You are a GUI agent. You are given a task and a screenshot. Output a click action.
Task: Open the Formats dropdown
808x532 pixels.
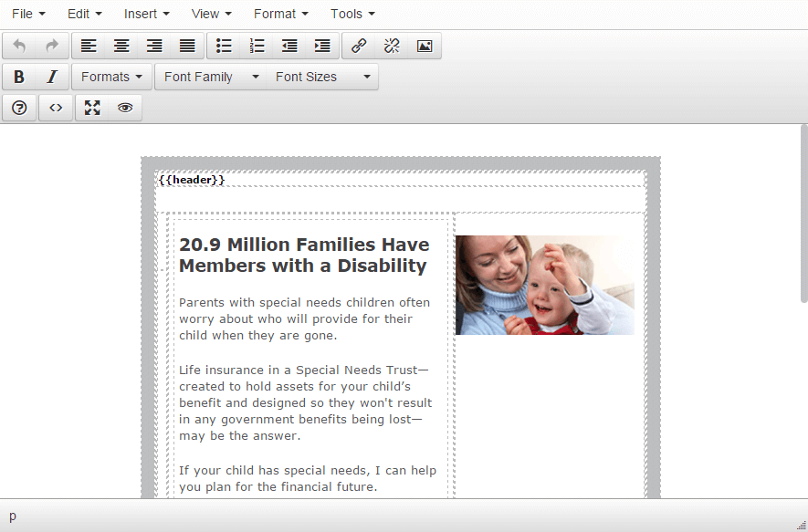111,77
